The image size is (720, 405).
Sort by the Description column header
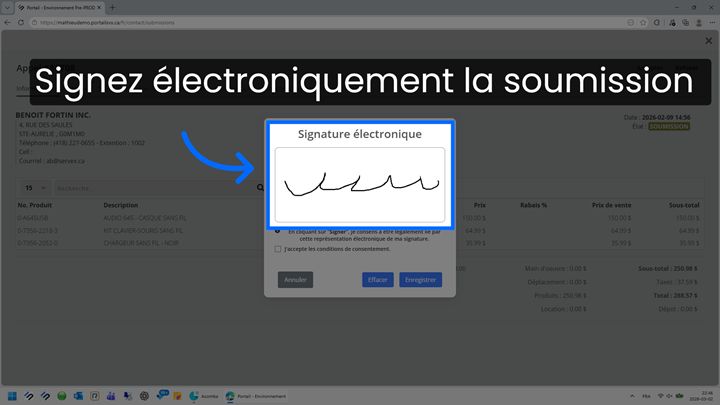(120, 205)
